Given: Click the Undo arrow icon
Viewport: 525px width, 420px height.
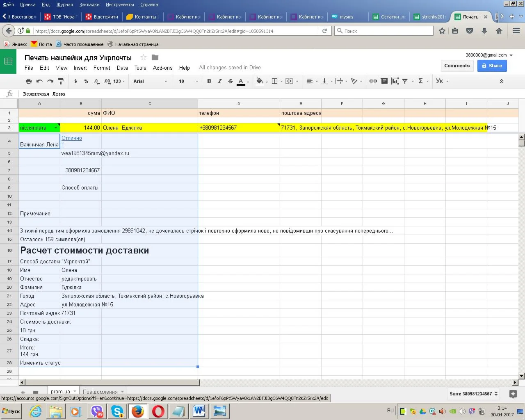Looking at the screenshot, I should 39,81.
